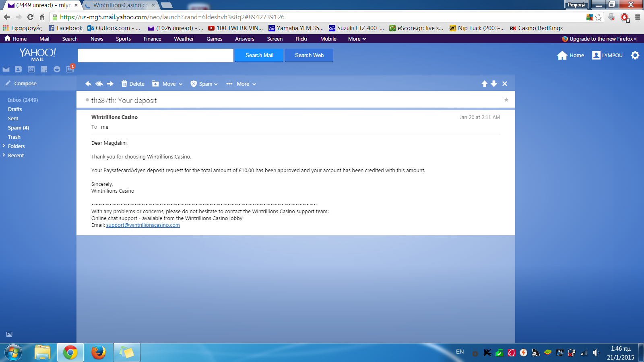
Task: Open the Notepad icon in Yahoo Mail
Action: [x=44, y=69]
